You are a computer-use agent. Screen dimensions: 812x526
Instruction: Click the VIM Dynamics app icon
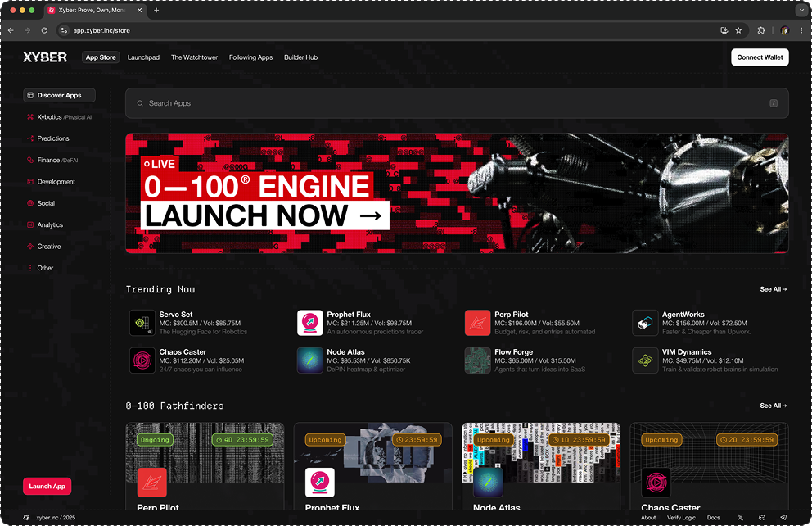pos(645,360)
